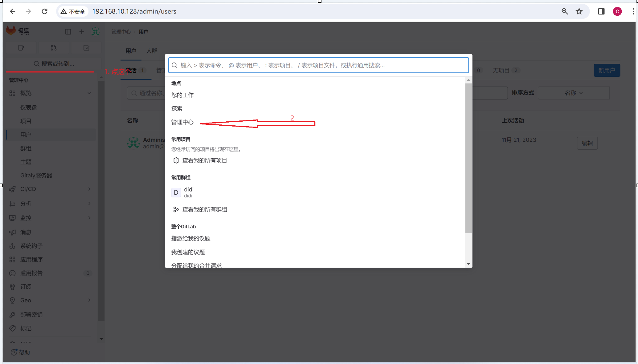638x364 pixels.
Task: Click the group icon beside 查看我的所有群组
Action: [176, 210]
